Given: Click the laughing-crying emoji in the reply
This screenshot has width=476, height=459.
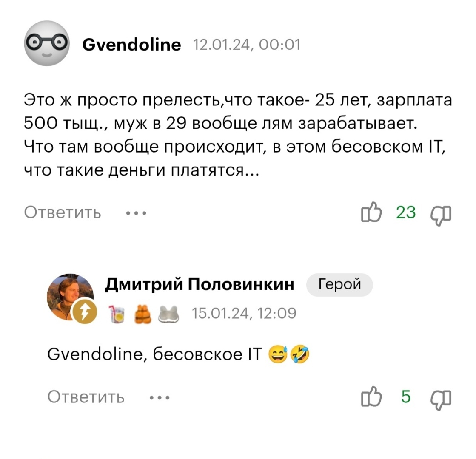Looking at the screenshot, I should tap(301, 354).
